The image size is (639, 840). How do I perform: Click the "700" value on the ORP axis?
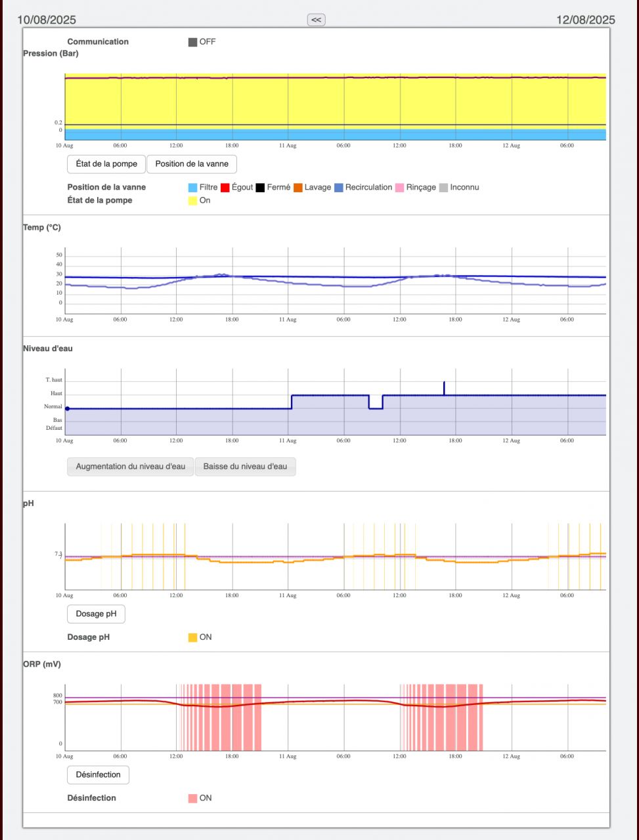(58, 702)
